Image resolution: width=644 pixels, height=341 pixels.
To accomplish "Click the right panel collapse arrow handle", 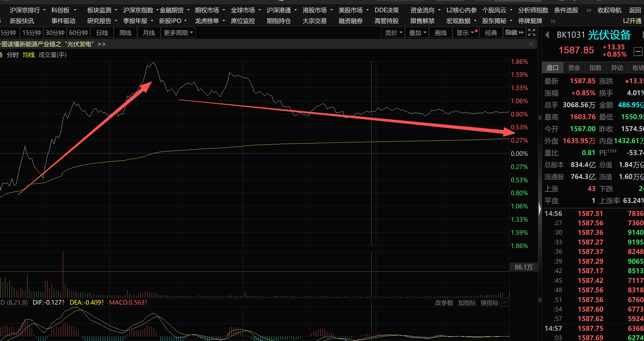I will point(540,209).
